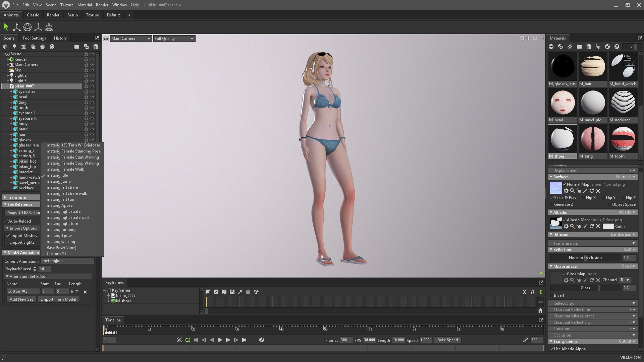Add new material with plus icon
The height and width of the screenshot is (362, 644).
(x=551, y=47)
